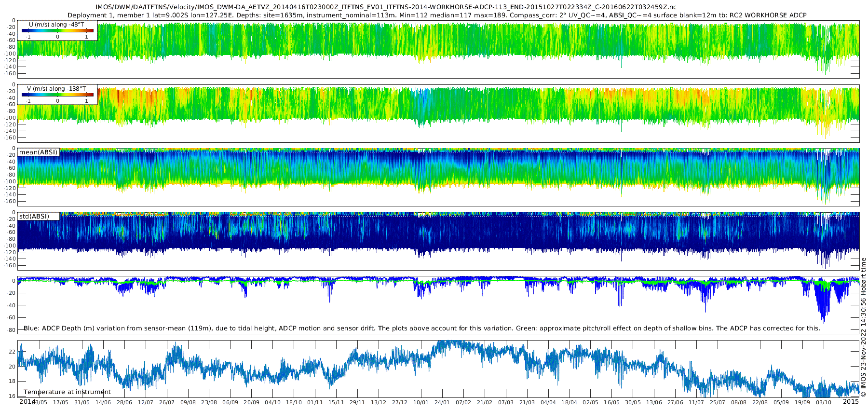Click the '27/12' date tick
The height and width of the screenshot is (410, 868).
point(400,403)
